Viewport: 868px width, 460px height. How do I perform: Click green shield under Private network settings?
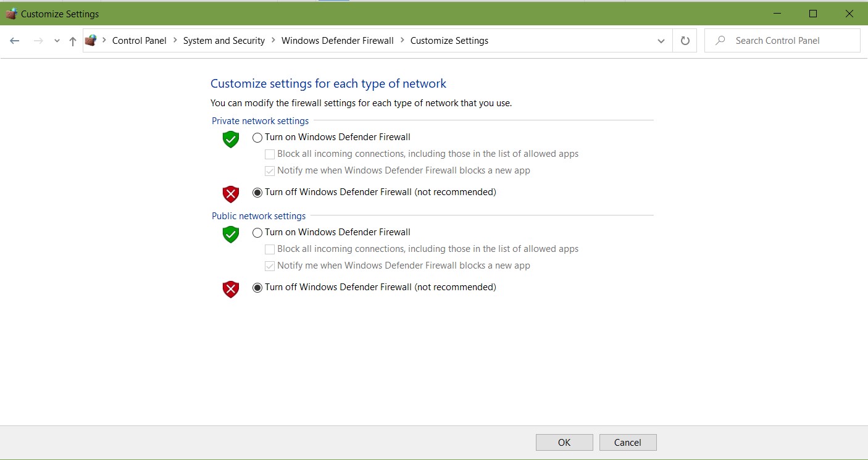point(231,139)
